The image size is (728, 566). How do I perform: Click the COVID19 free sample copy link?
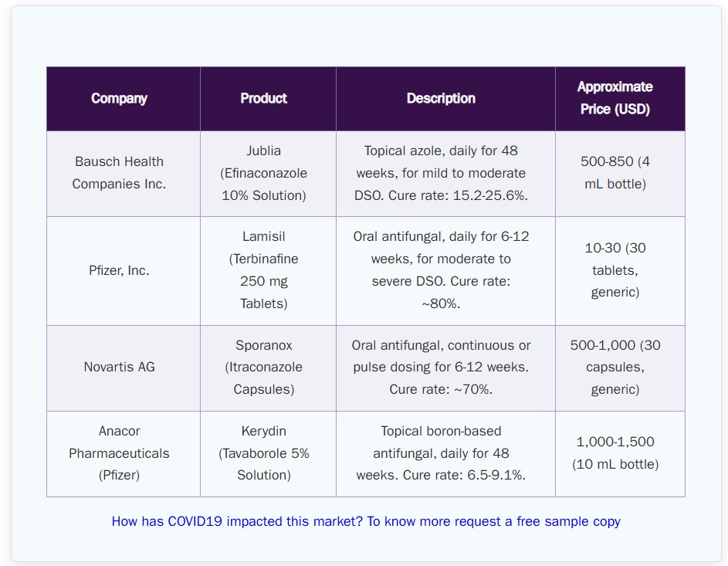click(366, 521)
